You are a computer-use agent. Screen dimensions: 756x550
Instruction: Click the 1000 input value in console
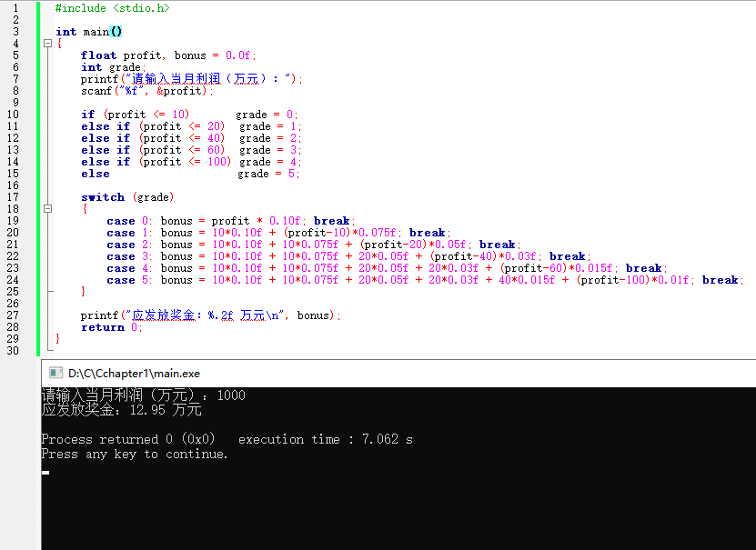click(231, 395)
